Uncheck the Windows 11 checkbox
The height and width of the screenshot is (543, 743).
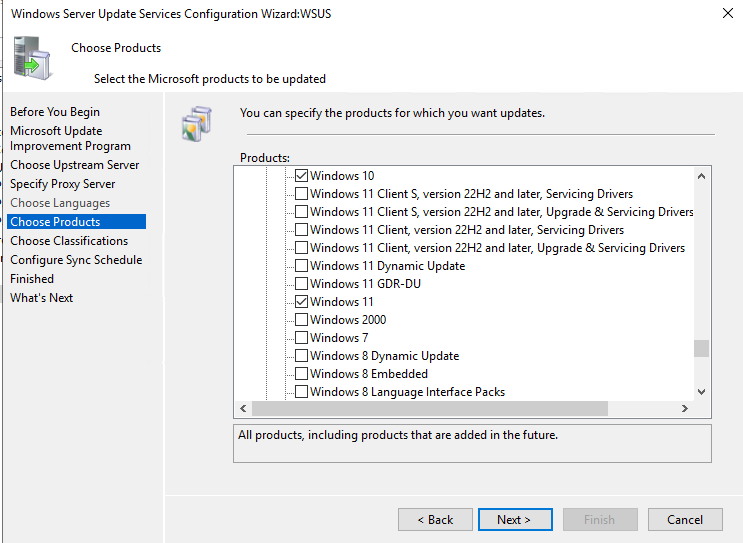point(301,302)
